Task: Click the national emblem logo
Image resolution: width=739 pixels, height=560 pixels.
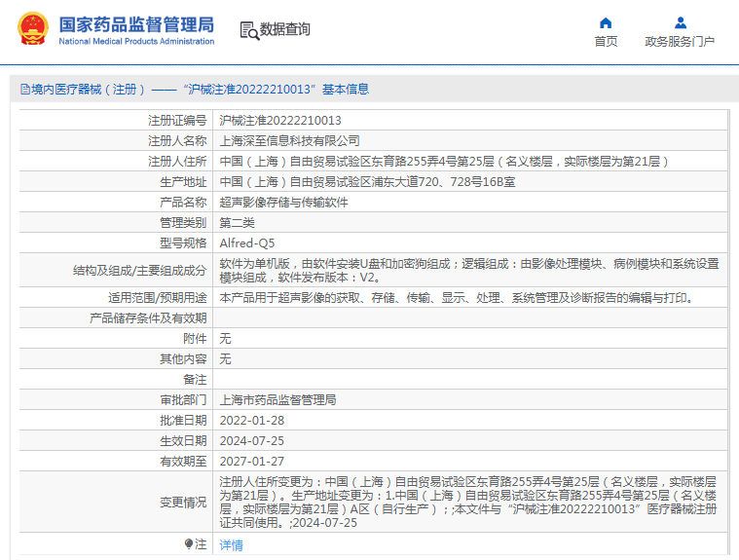Action: pos(32,29)
